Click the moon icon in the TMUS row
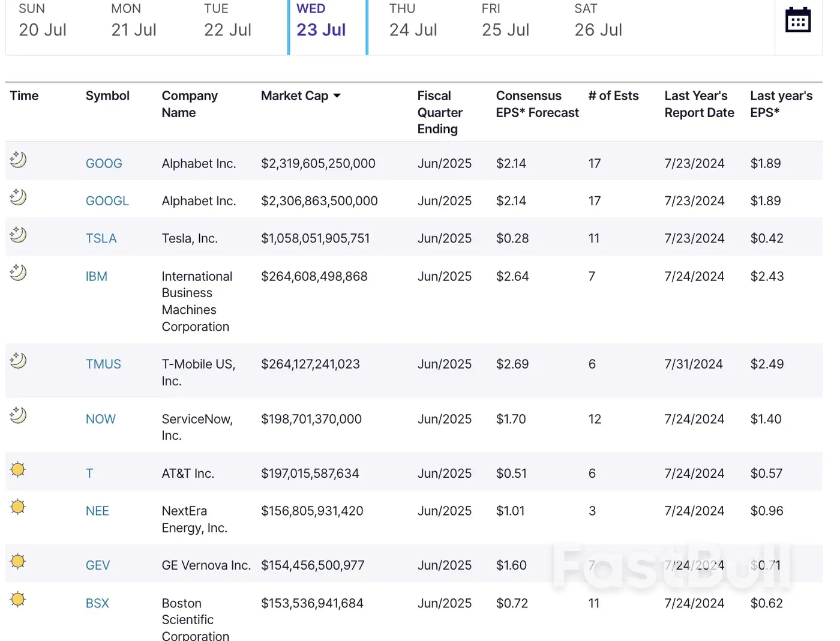Image resolution: width=840 pixels, height=641 pixels. pyautogui.click(x=18, y=360)
